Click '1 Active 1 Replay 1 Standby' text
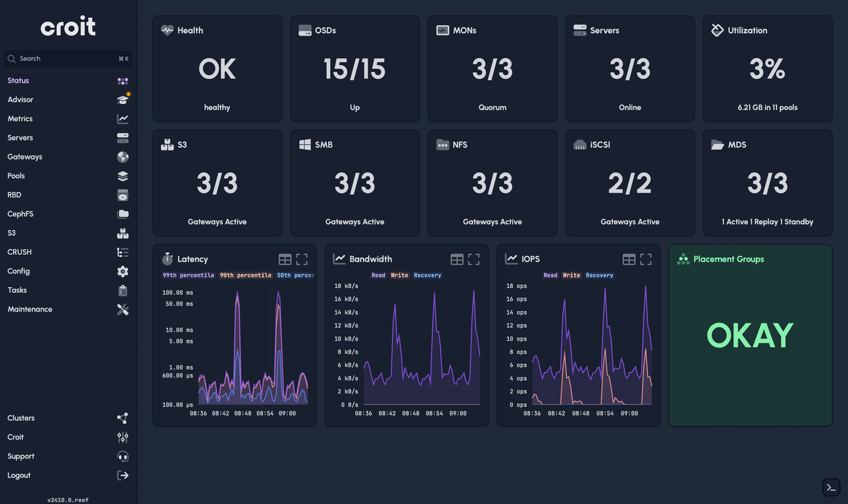 coord(768,222)
